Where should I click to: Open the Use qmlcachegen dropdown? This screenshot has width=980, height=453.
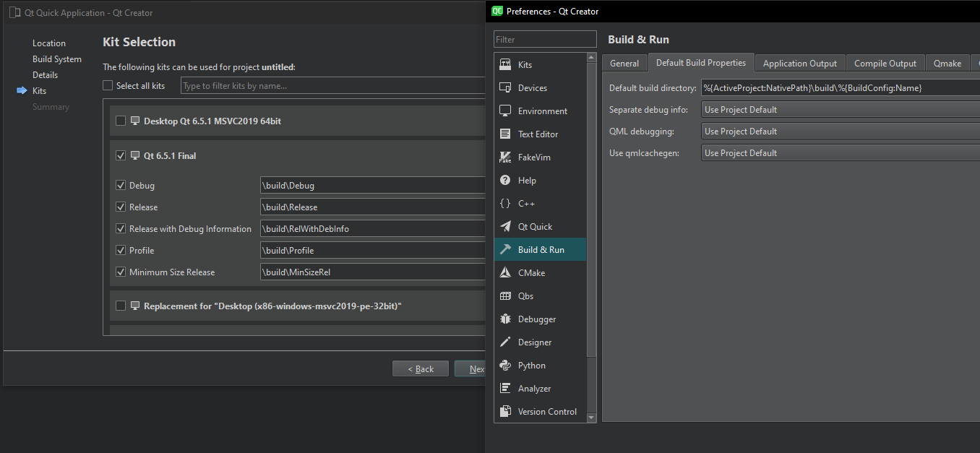point(841,153)
